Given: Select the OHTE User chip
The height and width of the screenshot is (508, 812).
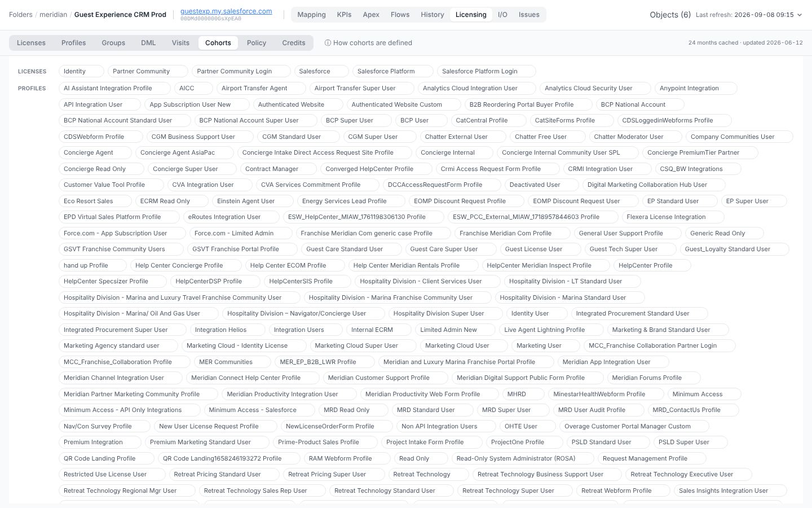Looking at the screenshot, I should (x=528, y=426).
